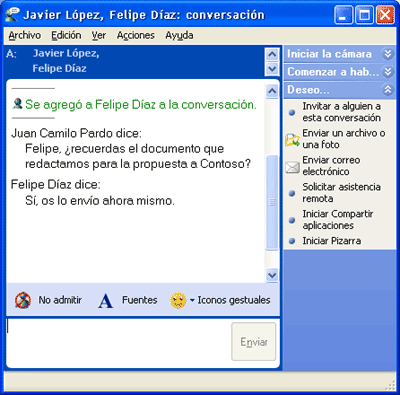Click the Iniciar Pizarra link
This screenshot has width=400, height=395.
[332, 241]
